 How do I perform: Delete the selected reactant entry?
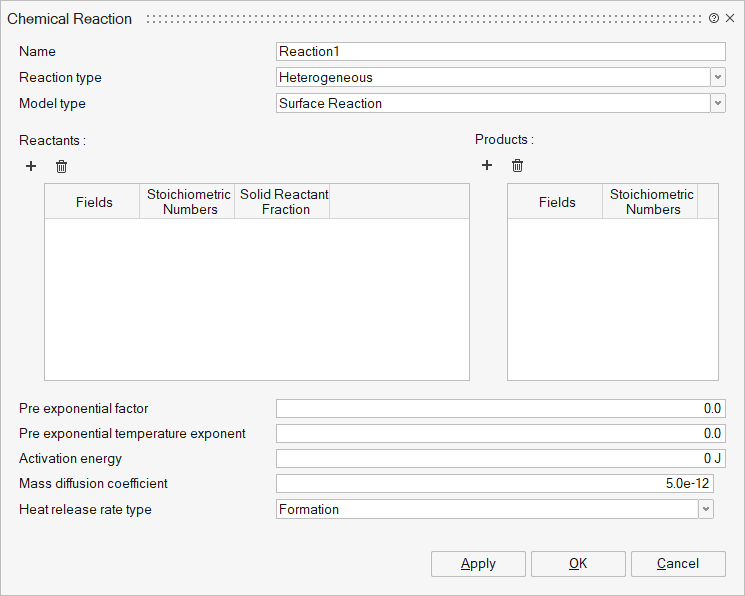coord(62,166)
